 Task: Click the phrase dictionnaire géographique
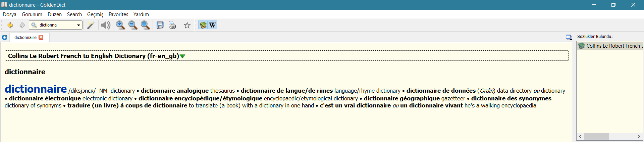(x=402, y=98)
